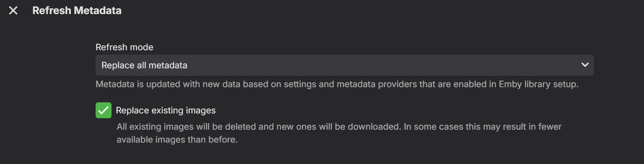644x164 pixels.
Task: Click the "Metadata is updated" help text
Action: (x=337, y=84)
